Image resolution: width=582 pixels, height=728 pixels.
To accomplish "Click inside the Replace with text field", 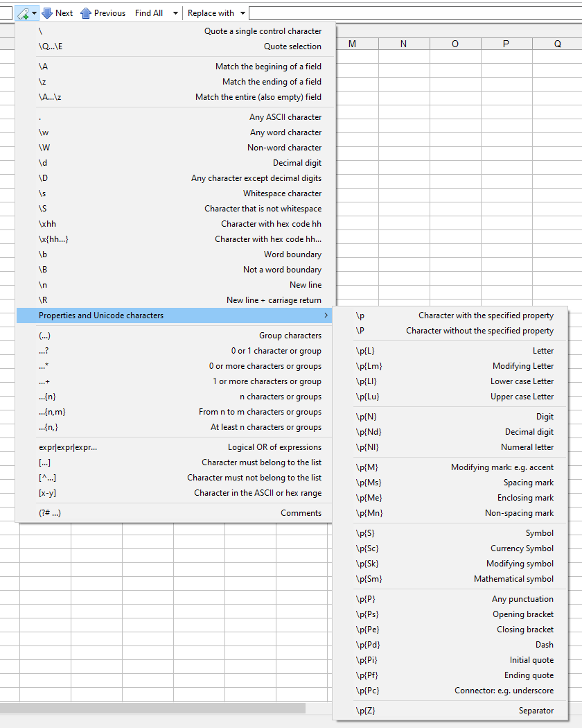I will coord(414,13).
